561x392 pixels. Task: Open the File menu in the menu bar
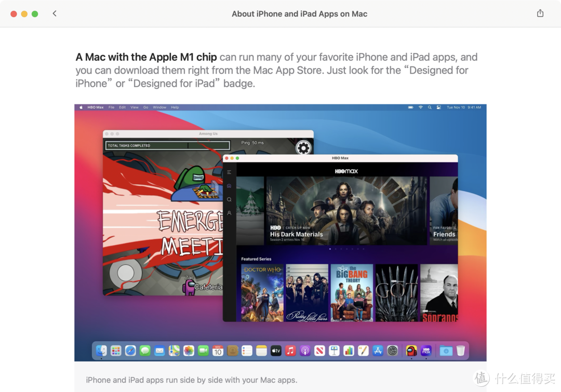[x=112, y=107]
